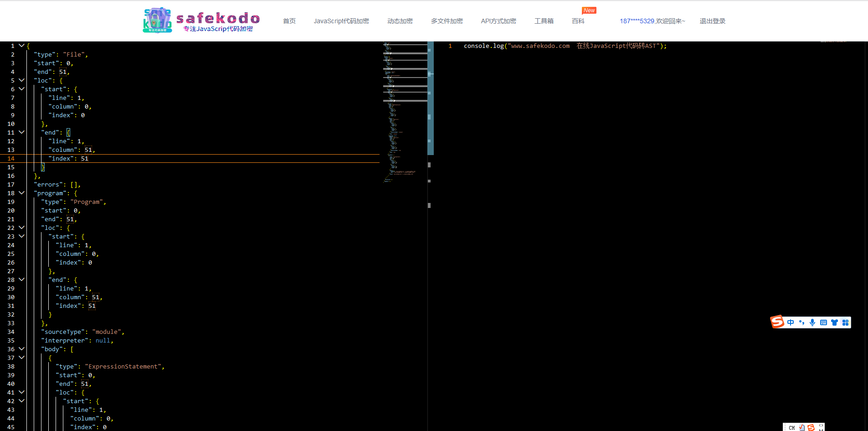Open the Sogou toolbox grid icon
Screen dimensions: 868x431
(845, 322)
